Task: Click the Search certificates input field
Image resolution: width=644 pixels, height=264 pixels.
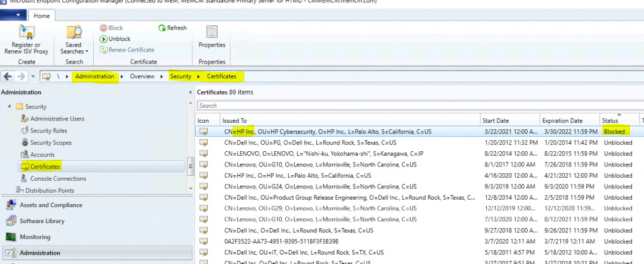Action: [420, 106]
